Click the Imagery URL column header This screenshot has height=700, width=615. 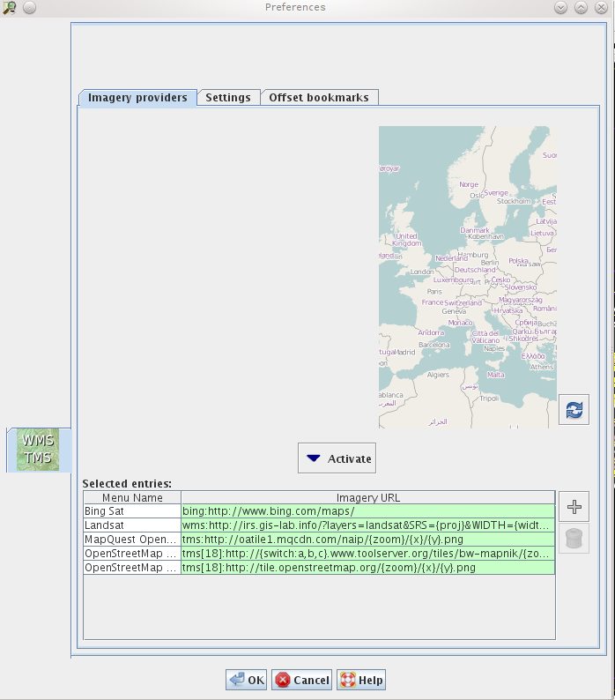pos(367,498)
